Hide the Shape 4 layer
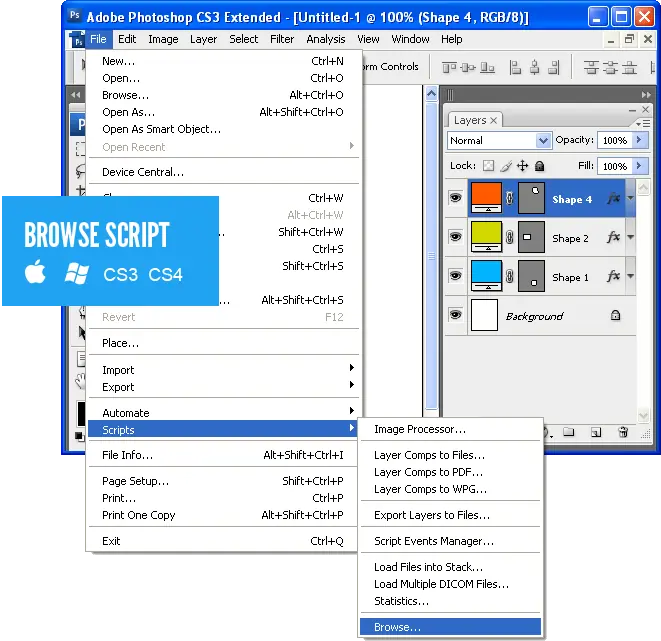This screenshot has height=641, width=661. [455, 198]
